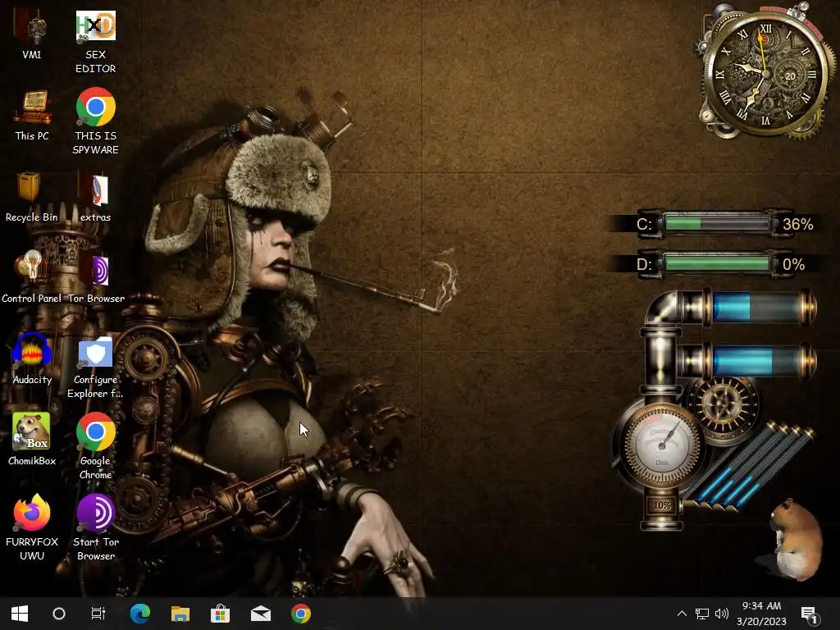Click the 10% gauge readout plate

(662, 505)
